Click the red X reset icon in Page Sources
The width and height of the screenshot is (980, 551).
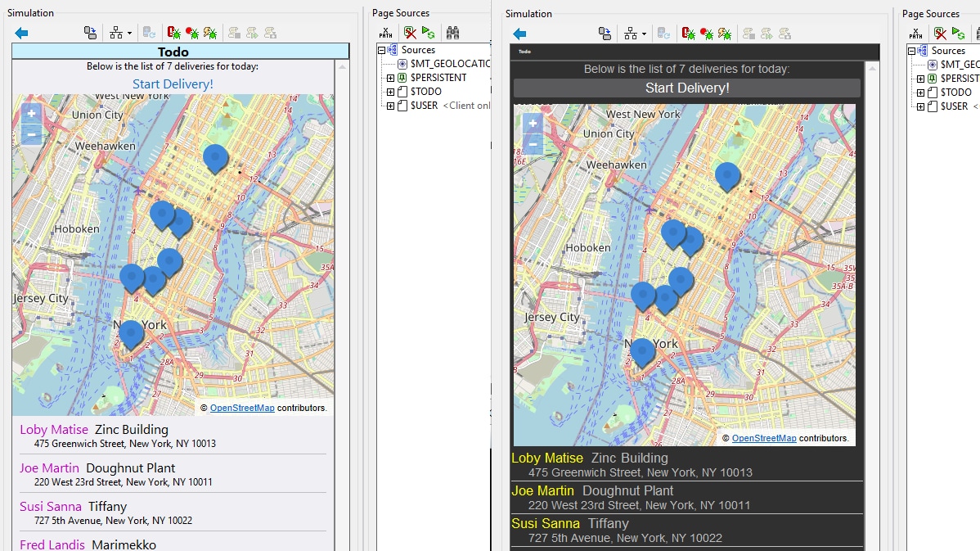click(411, 32)
